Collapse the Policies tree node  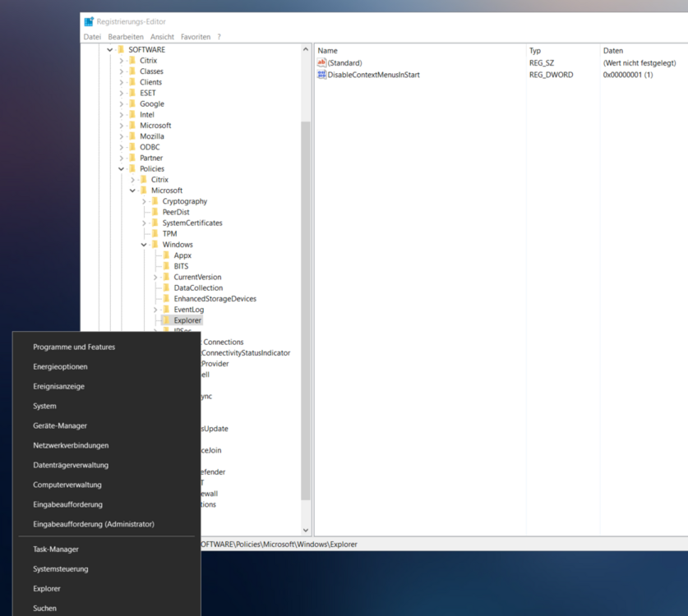tap(120, 168)
